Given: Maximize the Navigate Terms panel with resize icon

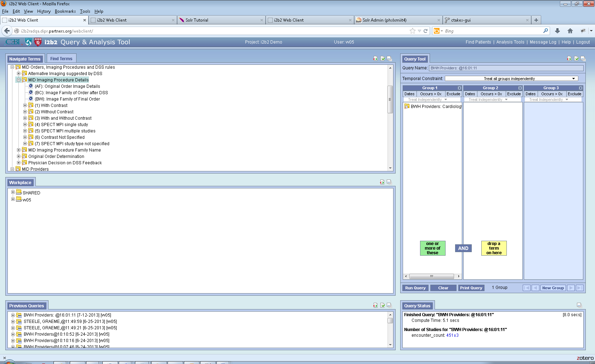Looking at the screenshot, I should (389, 59).
